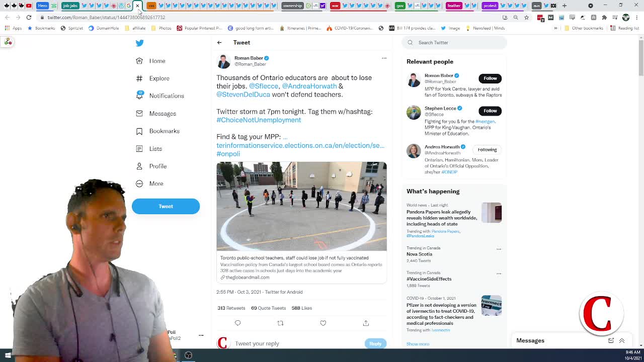
Task: Open a new browser tab
Action: click(565, 6)
